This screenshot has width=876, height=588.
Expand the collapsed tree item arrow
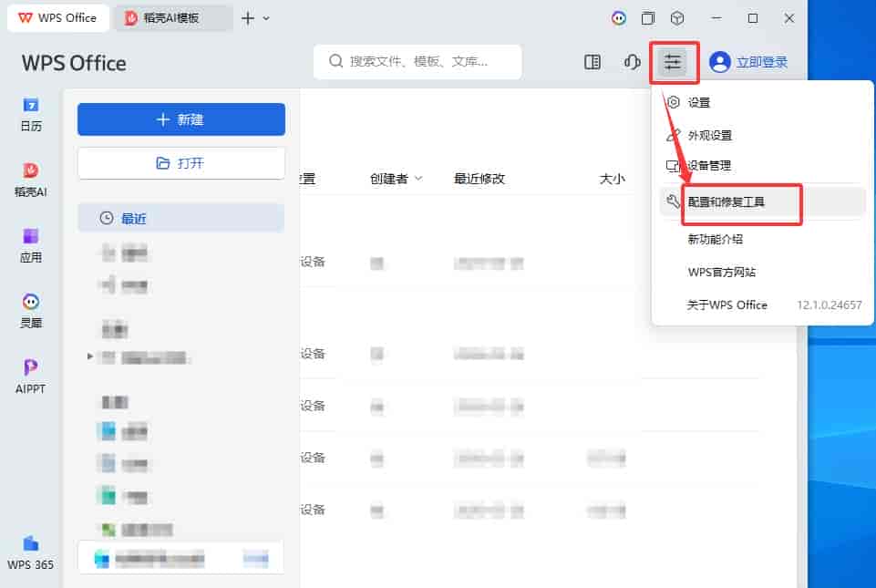coord(90,356)
